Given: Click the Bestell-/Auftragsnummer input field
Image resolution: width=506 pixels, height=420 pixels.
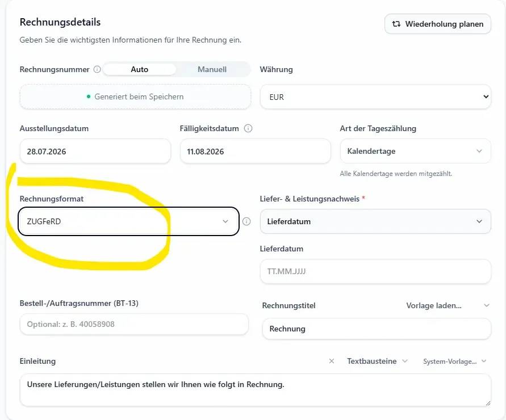Looking at the screenshot, I should (x=134, y=324).
